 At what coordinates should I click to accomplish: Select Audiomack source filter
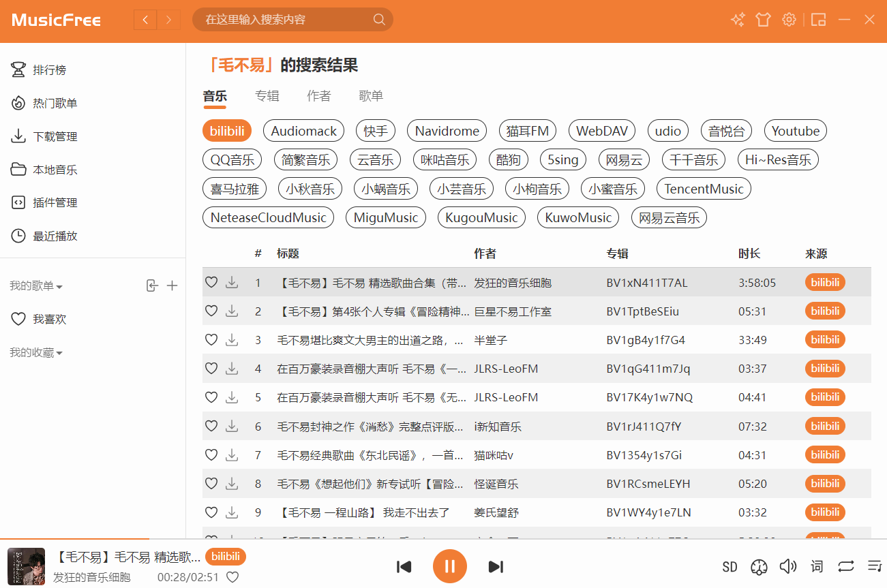point(304,131)
